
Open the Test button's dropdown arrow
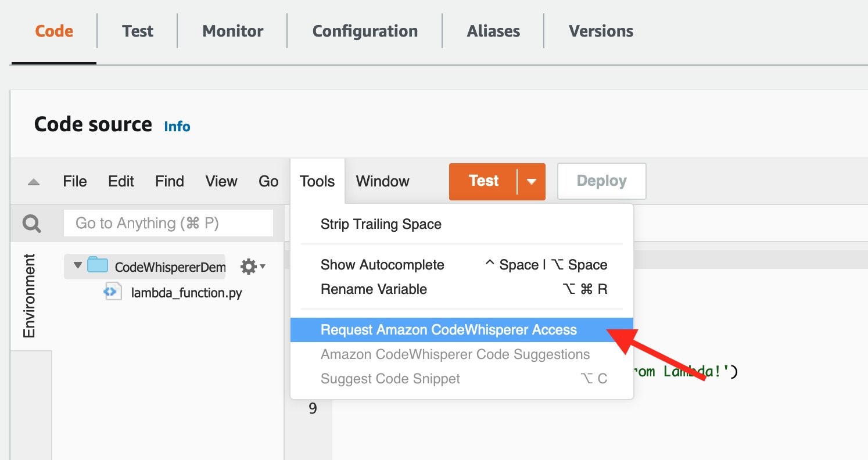532,181
